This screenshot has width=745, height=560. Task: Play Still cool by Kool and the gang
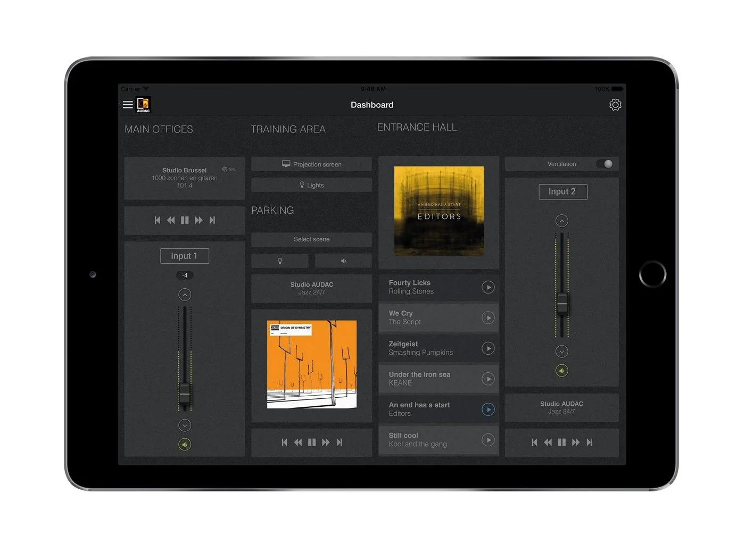488,440
